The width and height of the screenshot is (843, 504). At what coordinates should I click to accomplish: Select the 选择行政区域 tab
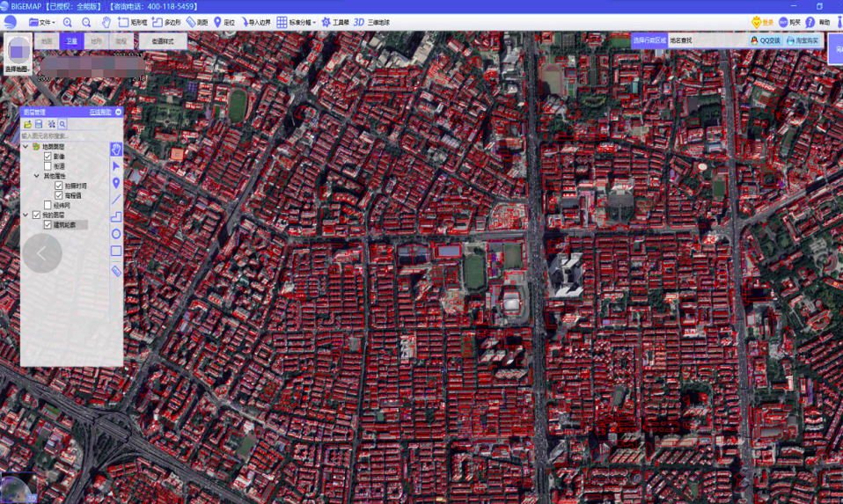649,40
